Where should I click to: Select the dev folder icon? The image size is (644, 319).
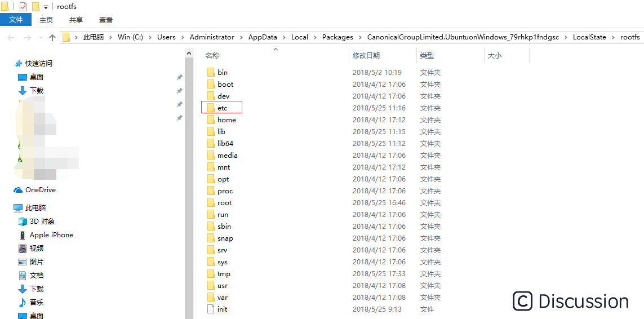(211, 96)
